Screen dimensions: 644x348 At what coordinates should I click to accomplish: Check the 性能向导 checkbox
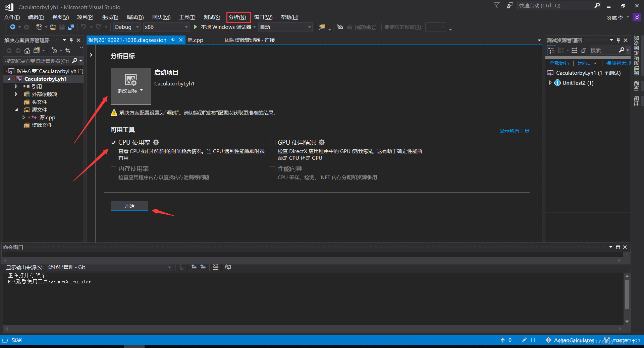click(273, 168)
